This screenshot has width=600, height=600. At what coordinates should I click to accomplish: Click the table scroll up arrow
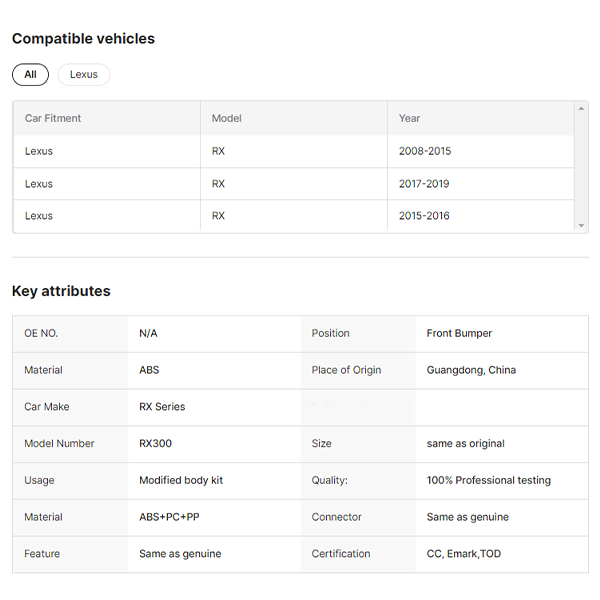(582, 107)
